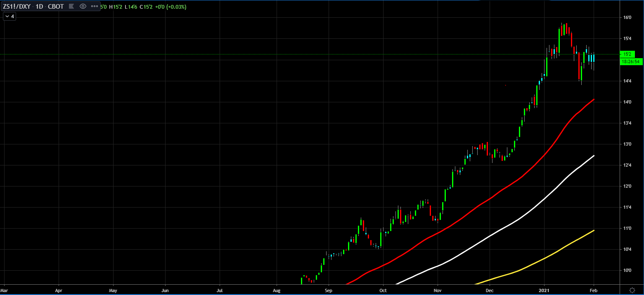
Task: Click the flag icon beside CBOT
Action: click(71, 7)
